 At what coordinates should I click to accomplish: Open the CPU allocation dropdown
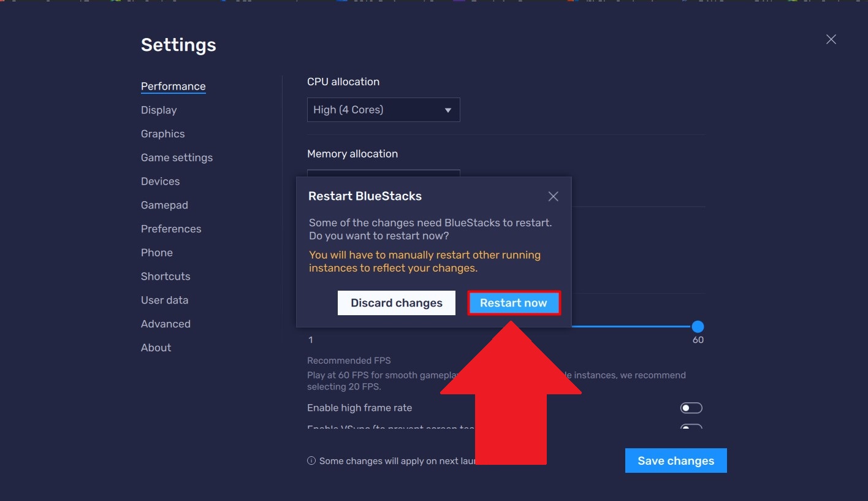(x=383, y=110)
